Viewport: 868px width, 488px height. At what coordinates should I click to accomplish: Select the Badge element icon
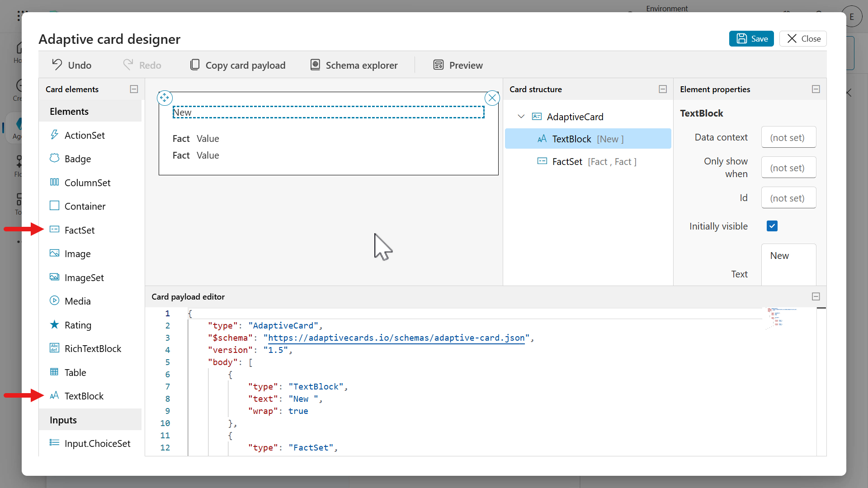pos(54,159)
